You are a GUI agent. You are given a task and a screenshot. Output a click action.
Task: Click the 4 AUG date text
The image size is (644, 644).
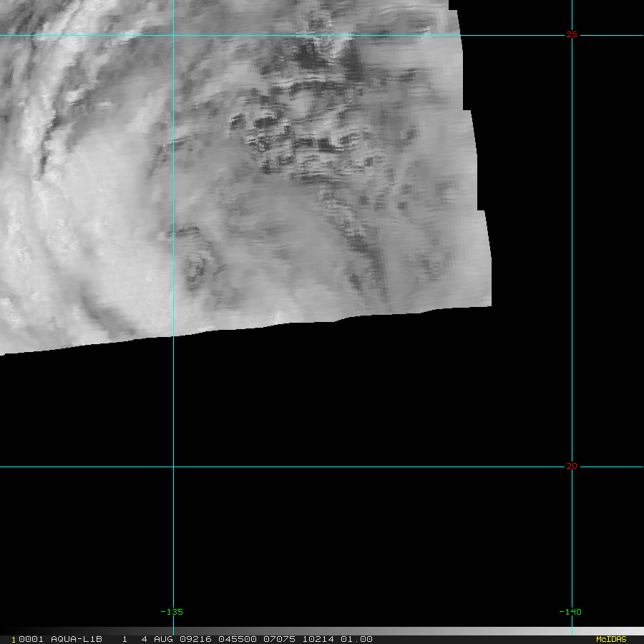pos(157,639)
